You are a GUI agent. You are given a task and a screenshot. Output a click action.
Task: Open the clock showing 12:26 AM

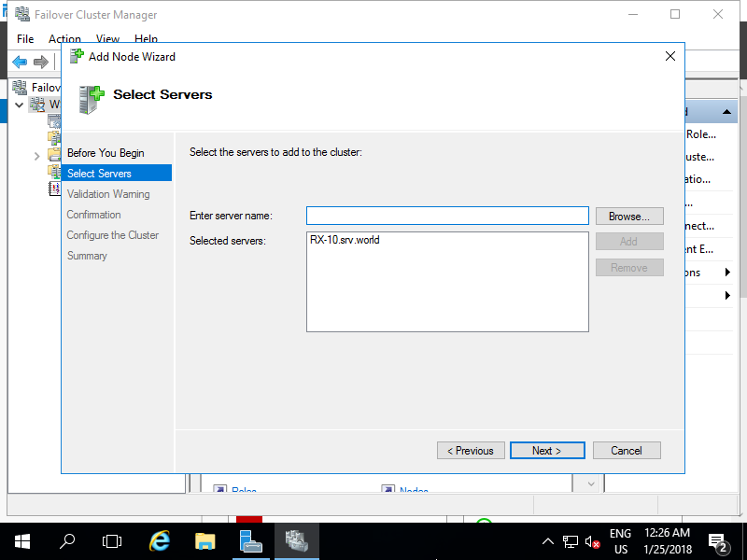point(667,541)
